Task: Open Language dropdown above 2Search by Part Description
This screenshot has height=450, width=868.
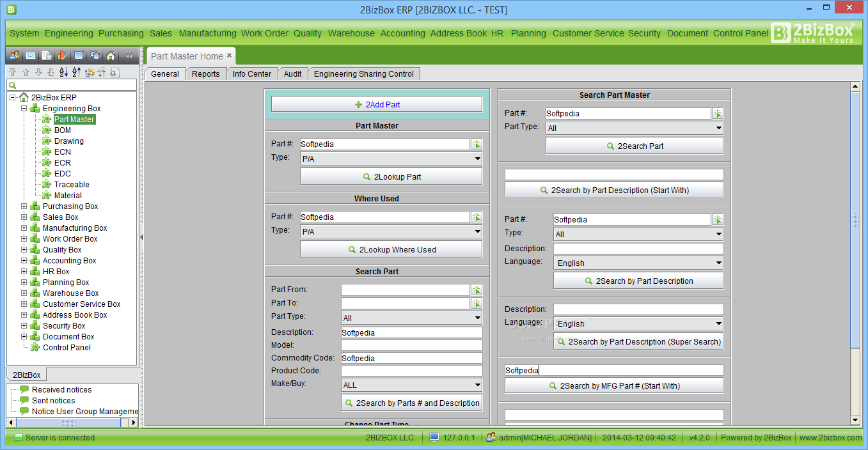Action: click(x=638, y=263)
